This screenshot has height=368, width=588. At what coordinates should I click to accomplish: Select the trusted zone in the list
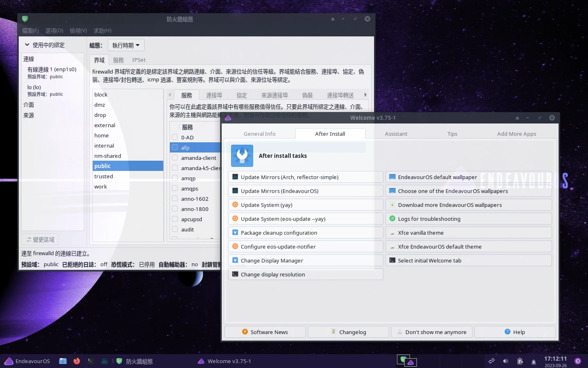(x=104, y=176)
